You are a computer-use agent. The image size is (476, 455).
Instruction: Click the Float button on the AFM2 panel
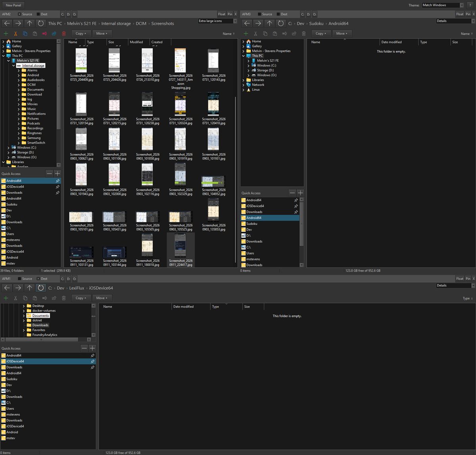(x=222, y=14)
